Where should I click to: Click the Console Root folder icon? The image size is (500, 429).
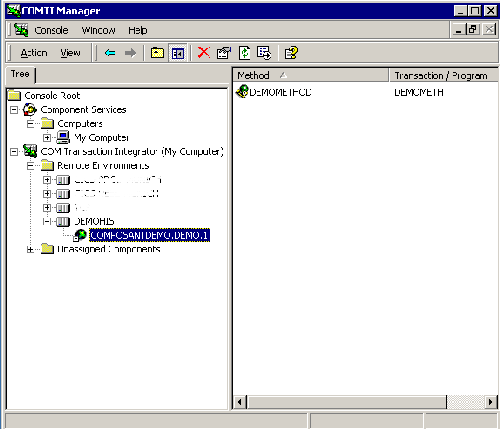[x=14, y=96]
